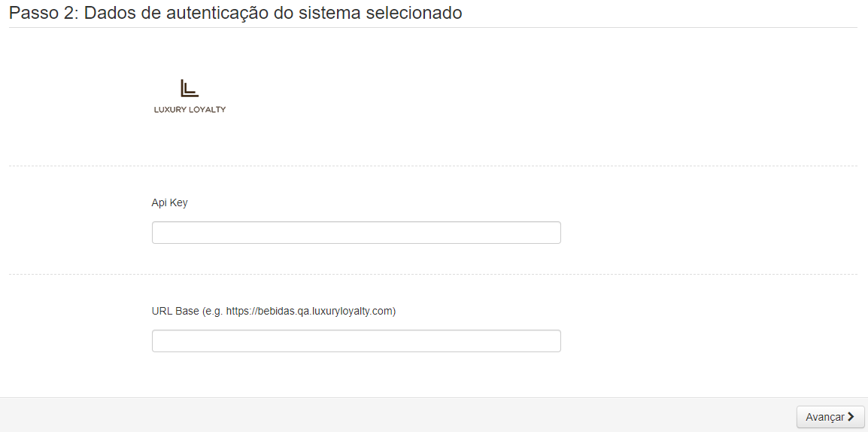The image size is (868, 432).
Task: Advance to next step with Avançar
Action: pyautogui.click(x=830, y=417)
